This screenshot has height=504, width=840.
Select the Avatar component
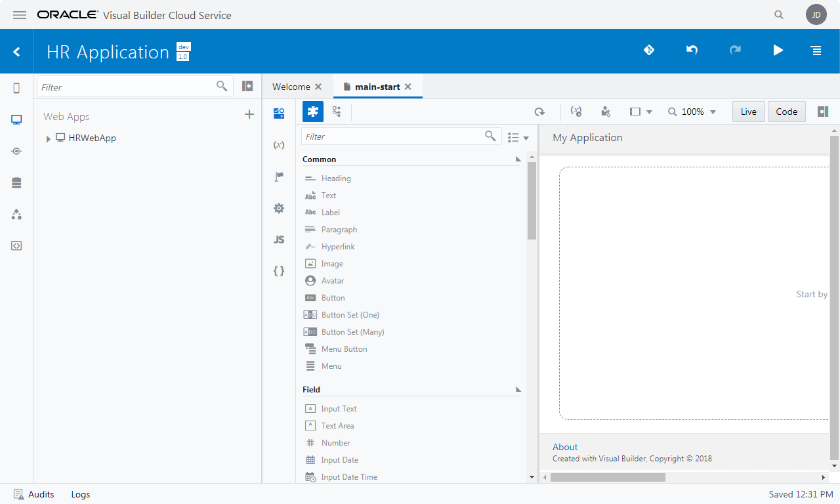[x=333, y=281]
